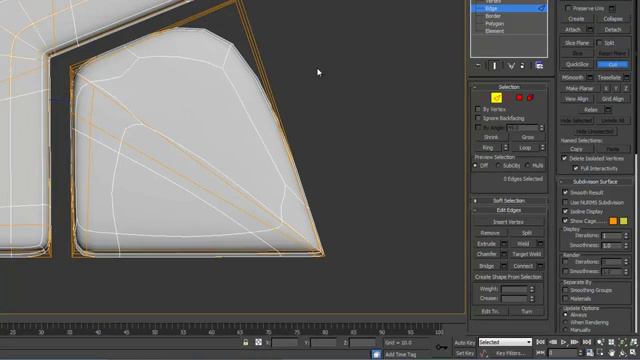Screen dimensions: 640x360
Task: Toggle Preserve UVs checkbox
Action: point(568,8)
